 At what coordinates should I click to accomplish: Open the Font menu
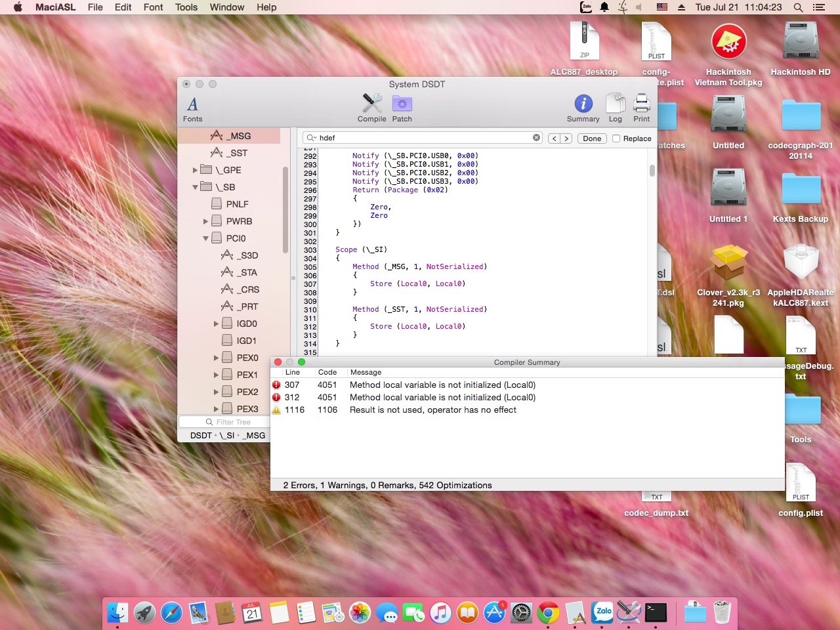coord(153,7)
